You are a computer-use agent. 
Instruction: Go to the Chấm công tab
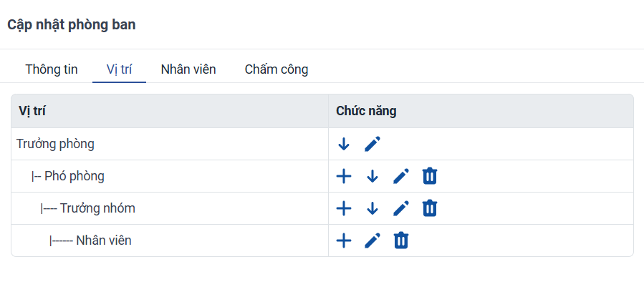pyautogui.click(x=277, y=69)
